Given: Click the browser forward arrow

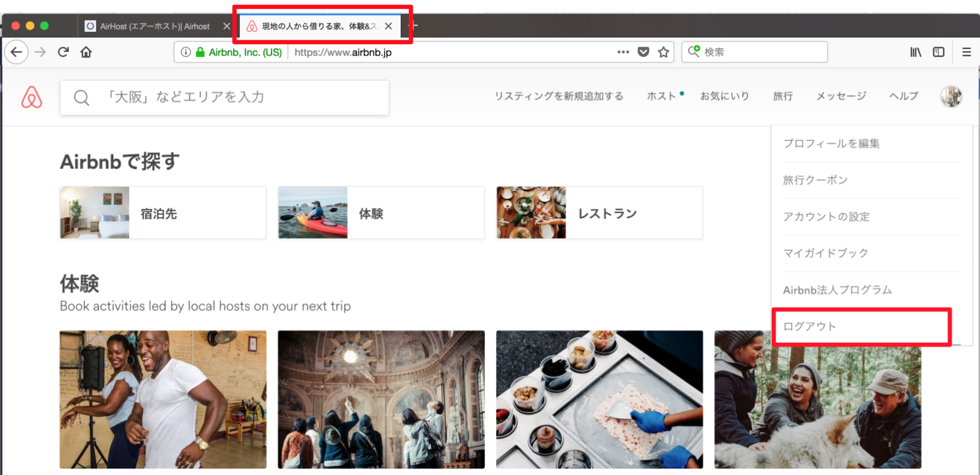Looking at the screenshot, I should 40,52.
